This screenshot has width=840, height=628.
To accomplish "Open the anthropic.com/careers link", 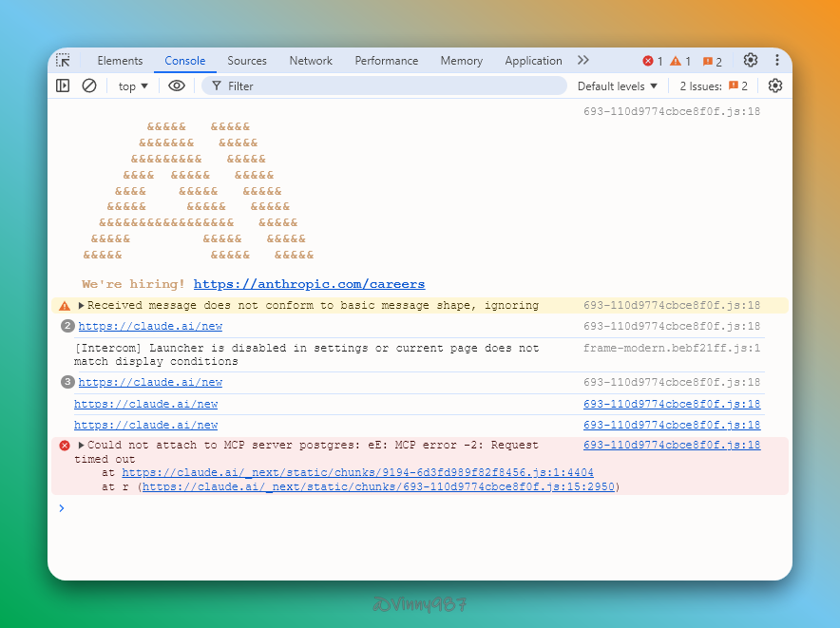I will (309, 284).
